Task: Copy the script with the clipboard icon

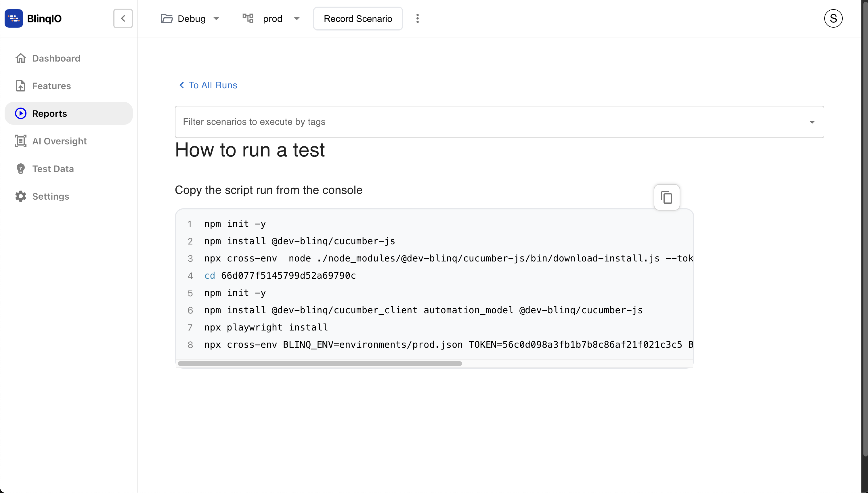Action: point(667,197)
